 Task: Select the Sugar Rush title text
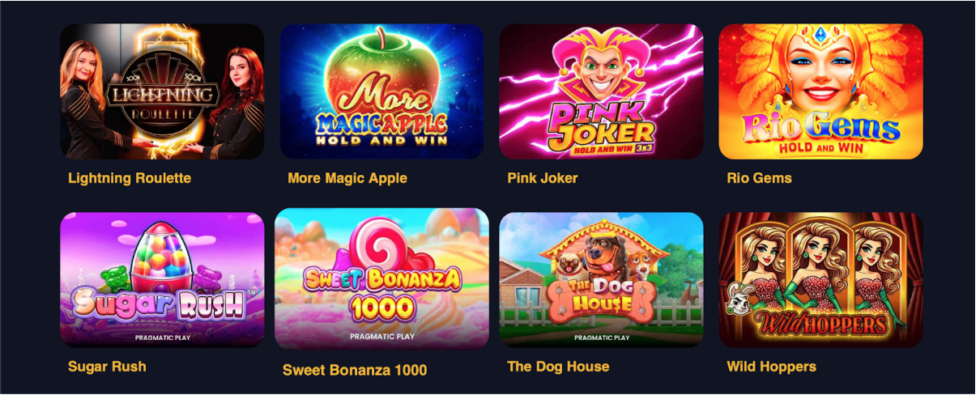[x=107, y=367]
